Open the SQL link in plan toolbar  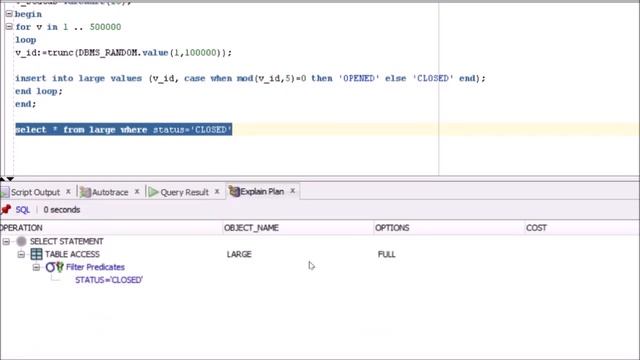[22, 210]
